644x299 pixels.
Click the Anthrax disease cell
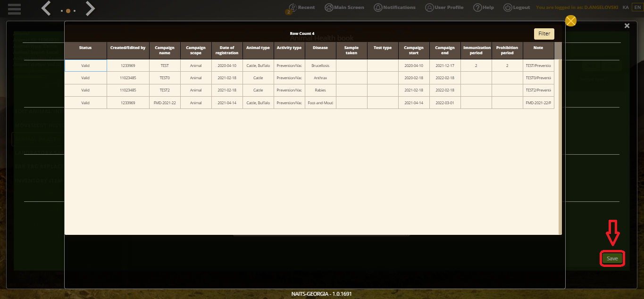320,78
